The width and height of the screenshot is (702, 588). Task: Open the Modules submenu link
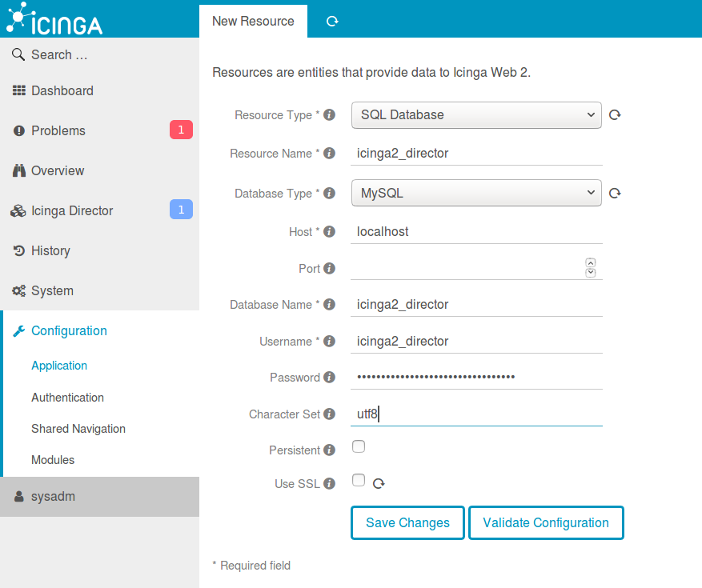tap(53, 459)
